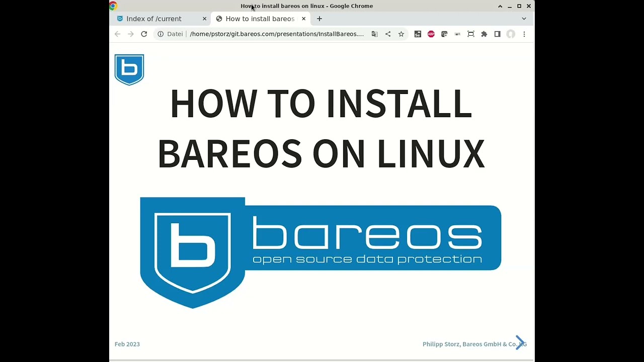Close the 'How to install bareos' tab
Viewport: 644px width, 362px height.
point(303,19)
